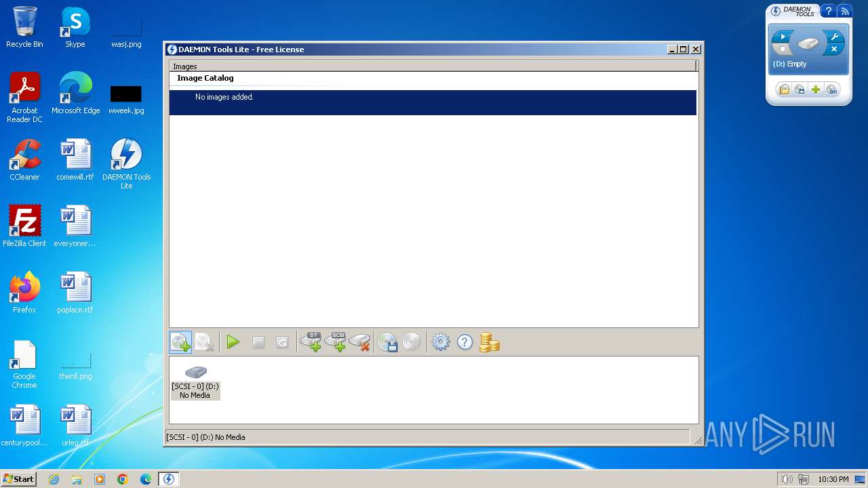
Task: Click the green Mount play button
Action: [233, 342]
